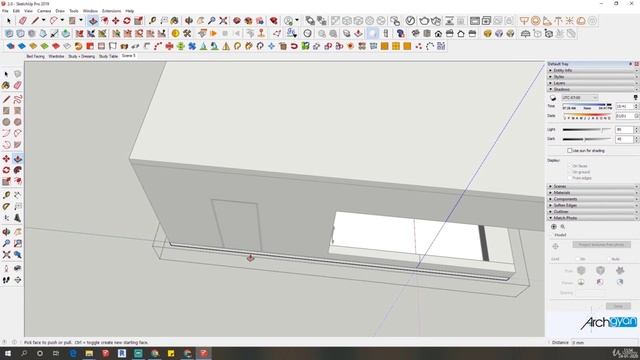Adjust the shadow Date slider

click(587, 115)
